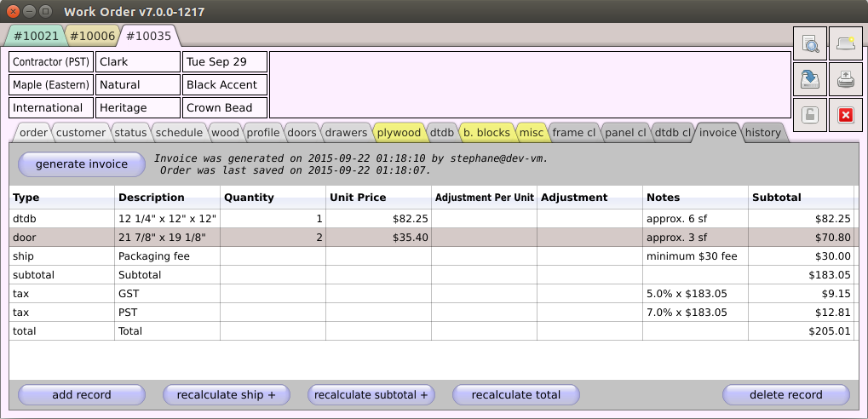Click the red X close order icon

[845, 115]
